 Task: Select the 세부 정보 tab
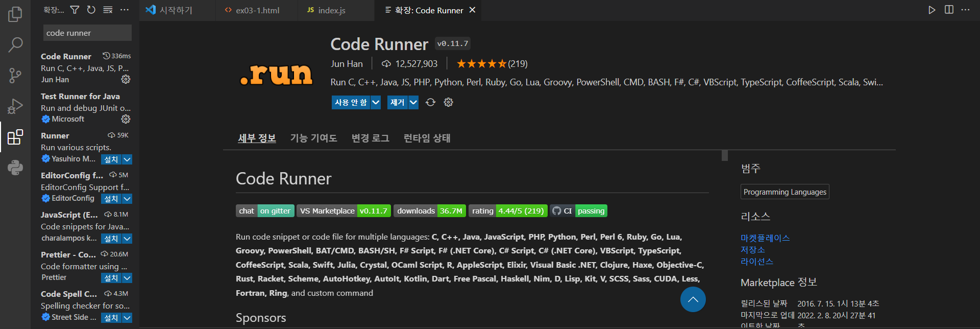(x=257, y=138)
